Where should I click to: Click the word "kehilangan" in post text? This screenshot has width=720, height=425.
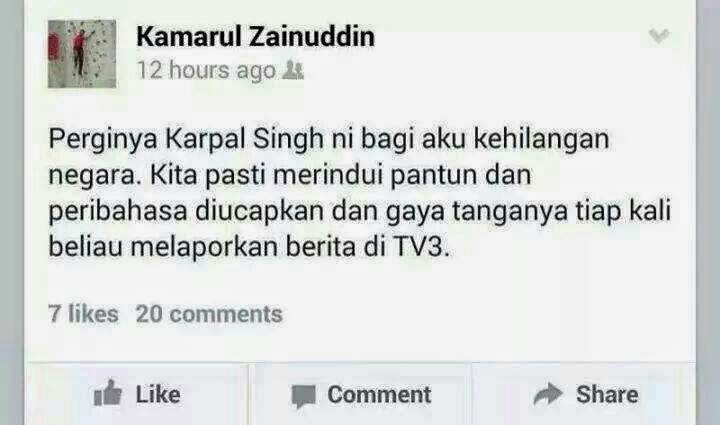[541, 139]
